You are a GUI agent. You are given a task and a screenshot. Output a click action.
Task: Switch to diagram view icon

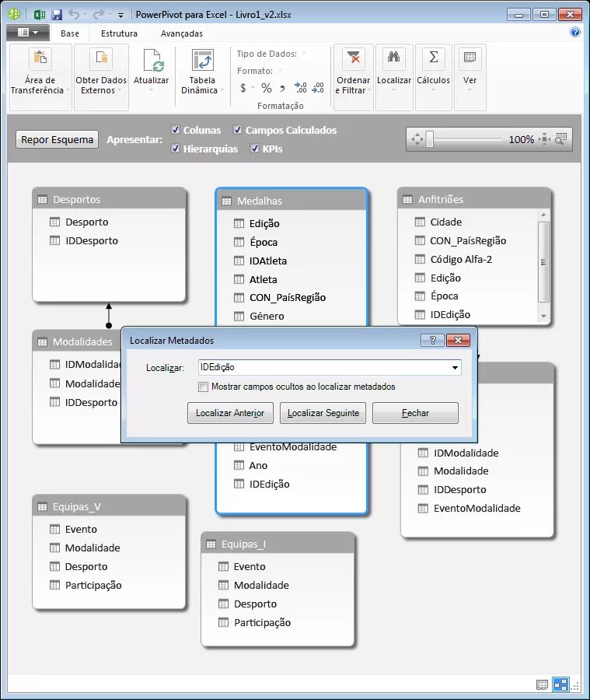point(560,684)
